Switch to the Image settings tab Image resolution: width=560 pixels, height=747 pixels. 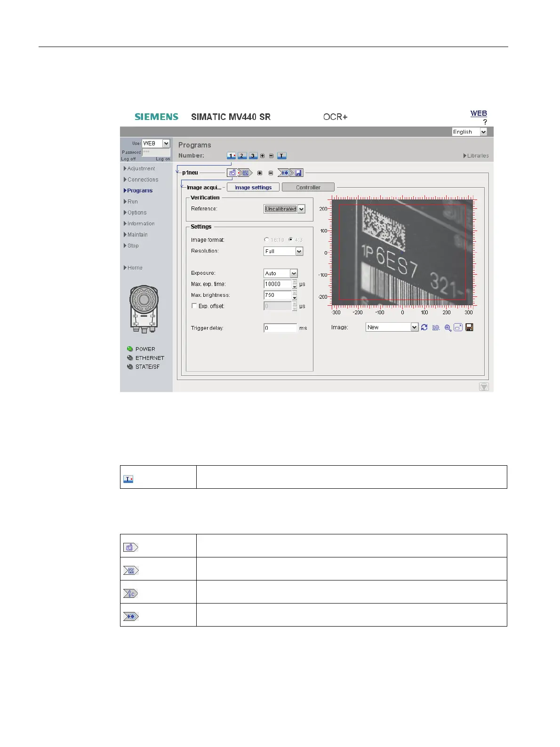tap(253, 187)
